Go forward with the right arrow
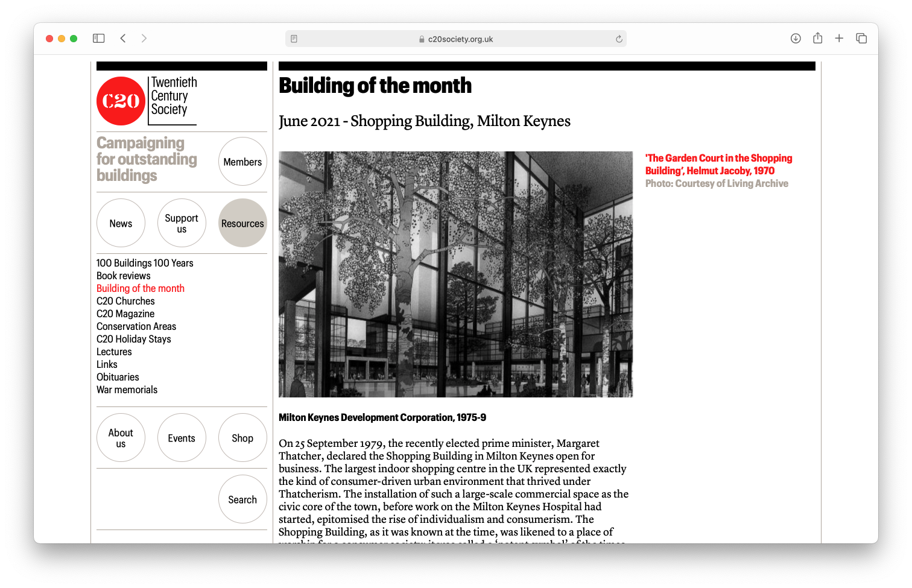Viewport: 912px width, 588px height. point(144,39)
